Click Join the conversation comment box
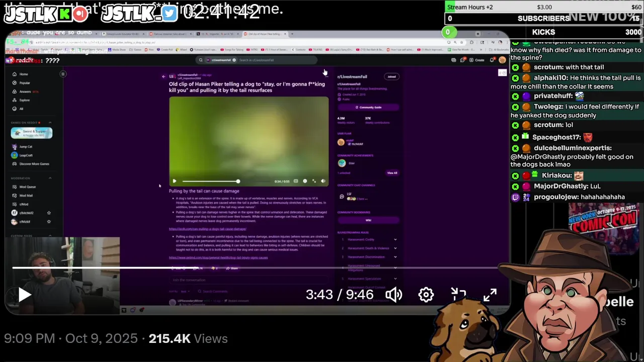Image resolution: width=644 pixels, height=362 pixels. pyautogui.click(x=249, y=280)
